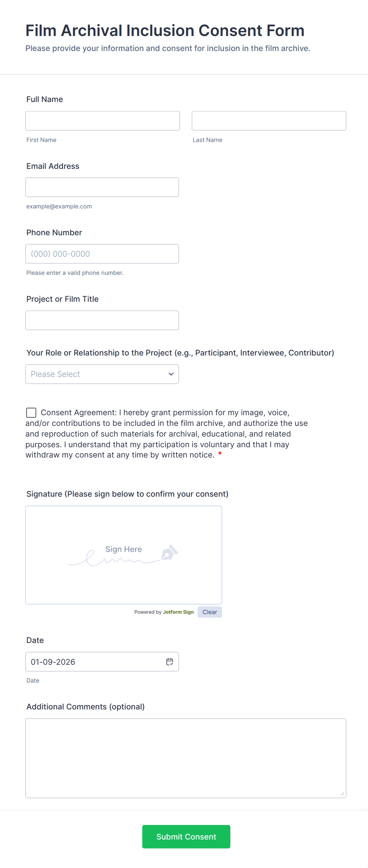The width and height of the screenshot is (368, 868).
Task: Click the Please Select placeholder text
Action: click(55, 374)
